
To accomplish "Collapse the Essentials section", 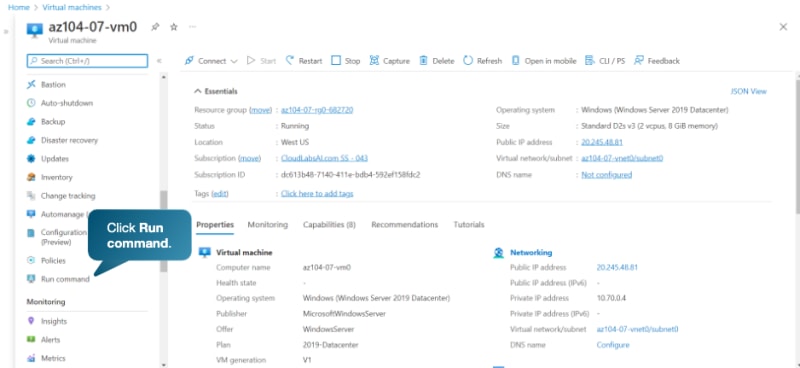I will (x=216, y=91).
